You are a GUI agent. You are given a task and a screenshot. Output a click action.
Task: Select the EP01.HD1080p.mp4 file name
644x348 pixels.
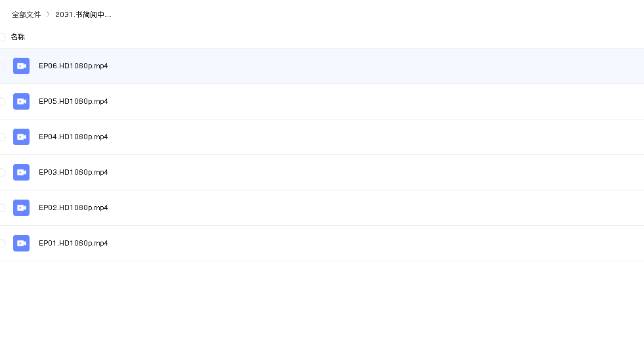[x=73, y=243]
